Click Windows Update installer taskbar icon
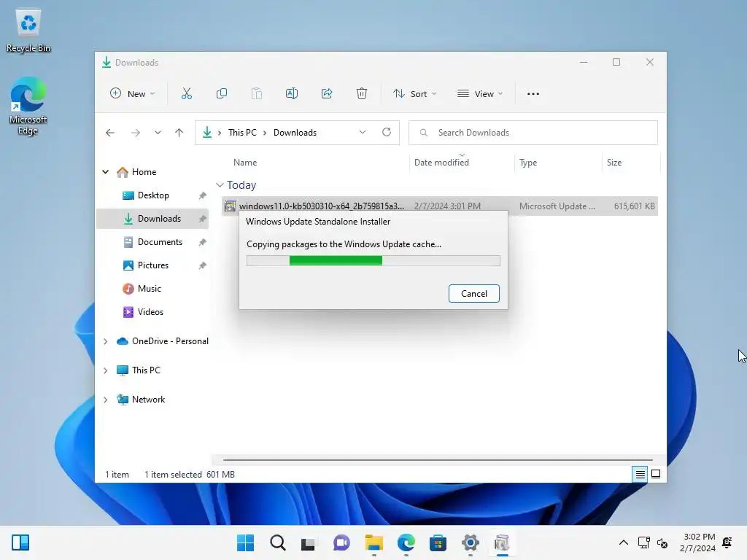 pyautogui.click(x=502, y=542)
